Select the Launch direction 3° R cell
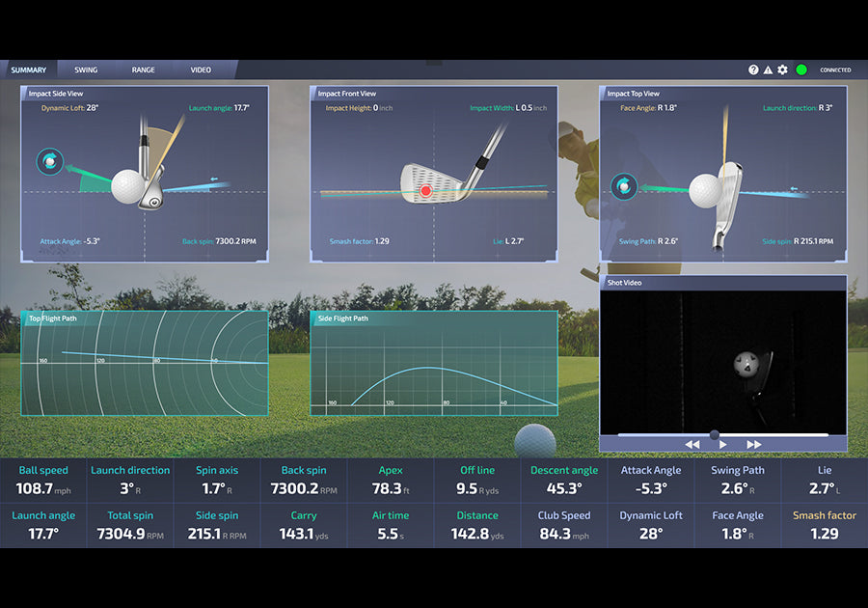 (130, 480)
